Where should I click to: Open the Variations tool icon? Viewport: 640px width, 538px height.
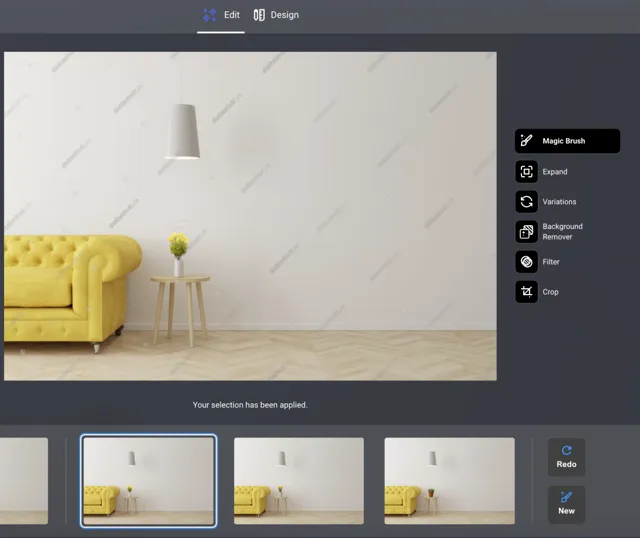coord(527,202)
